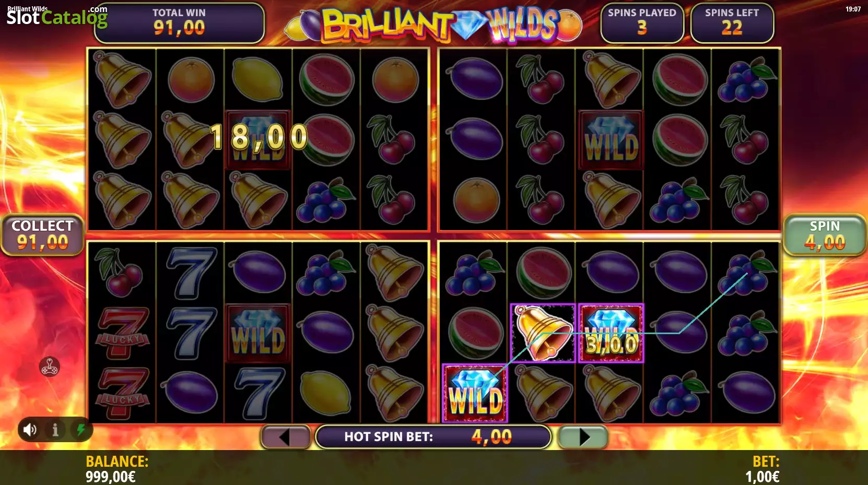Click the Spins Left counter
This screenshot has height=485, width=868.
[732, 23]
